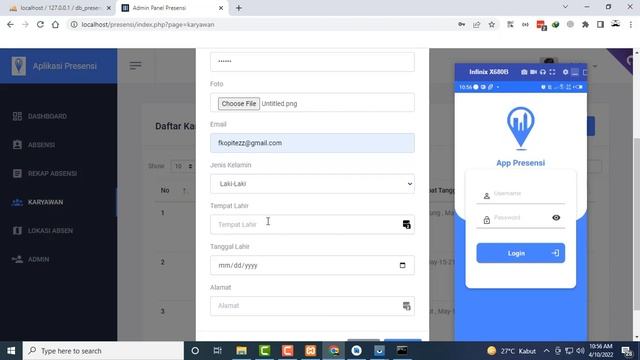Click headphones audio icon in Infinix window
The height and width of the screenshot is (360, 640).
tap(543, 72)
